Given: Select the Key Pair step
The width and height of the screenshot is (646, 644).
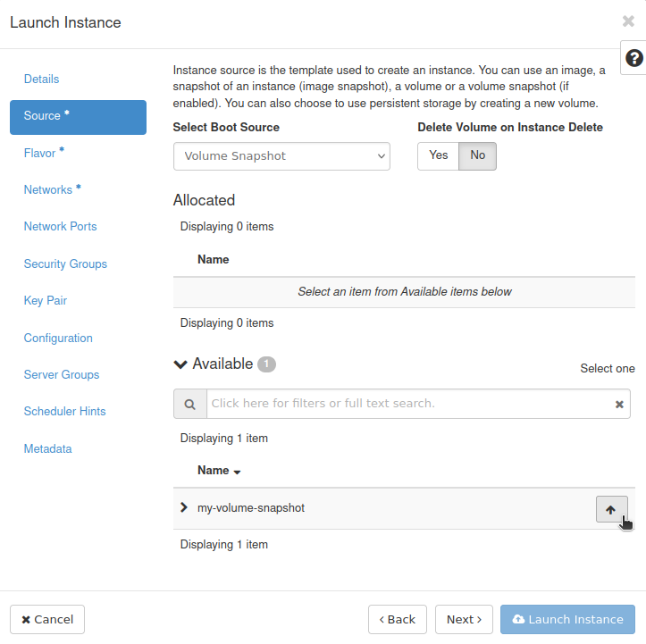Looking at the screenshot, I should [46, 301].
